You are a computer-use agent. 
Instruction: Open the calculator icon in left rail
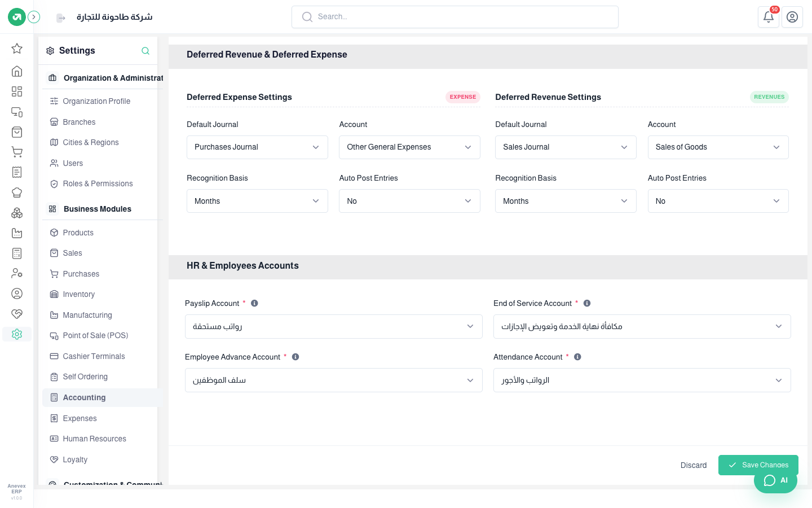[17, 253]
